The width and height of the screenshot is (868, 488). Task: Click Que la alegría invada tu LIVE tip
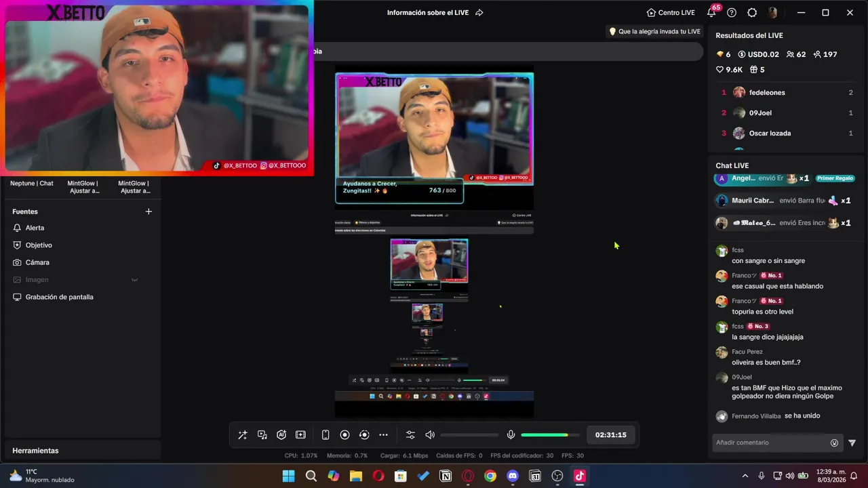click(654, 32)
